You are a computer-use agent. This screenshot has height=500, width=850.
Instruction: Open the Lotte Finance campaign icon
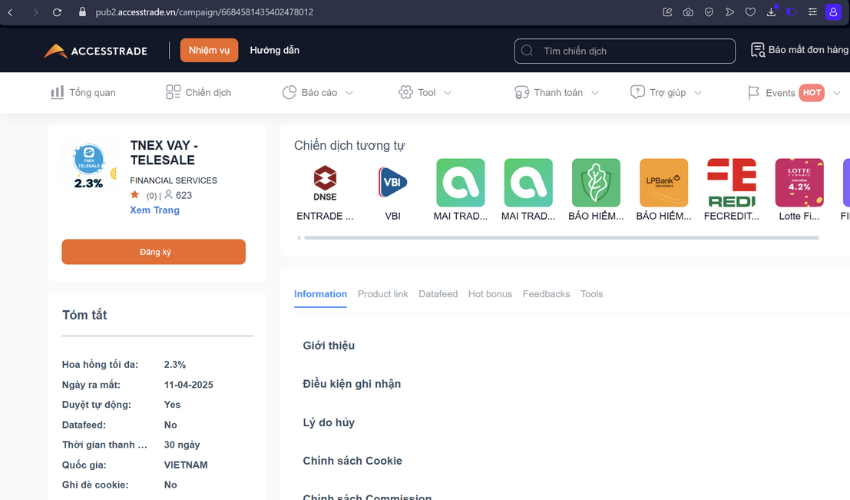tap(799, 183)
